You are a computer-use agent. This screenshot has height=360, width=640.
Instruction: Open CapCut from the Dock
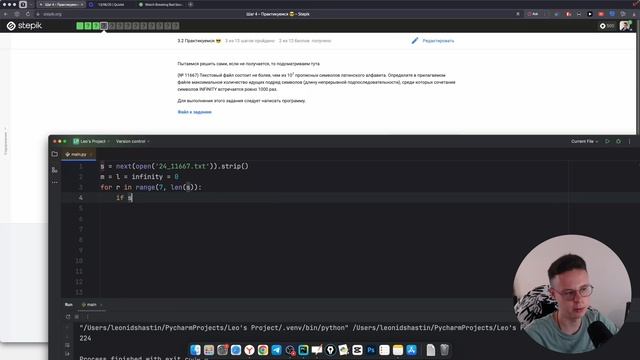(x=357, y=350)
